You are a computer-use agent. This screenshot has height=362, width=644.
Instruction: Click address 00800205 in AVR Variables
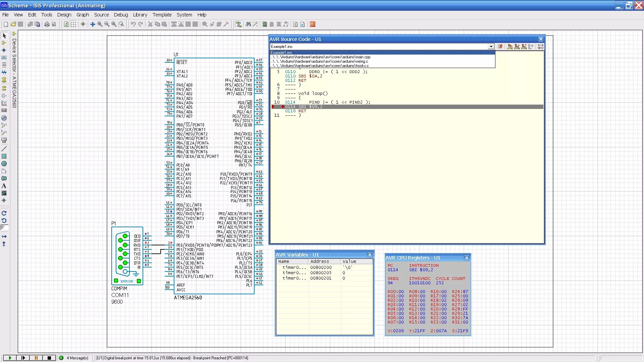pyautogui.click(x=321, y=273)
